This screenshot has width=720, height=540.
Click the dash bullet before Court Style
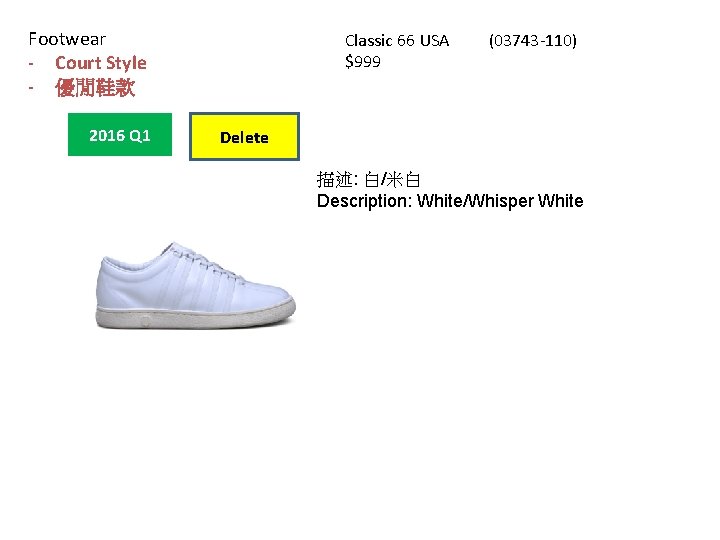(x=31, y=63)
